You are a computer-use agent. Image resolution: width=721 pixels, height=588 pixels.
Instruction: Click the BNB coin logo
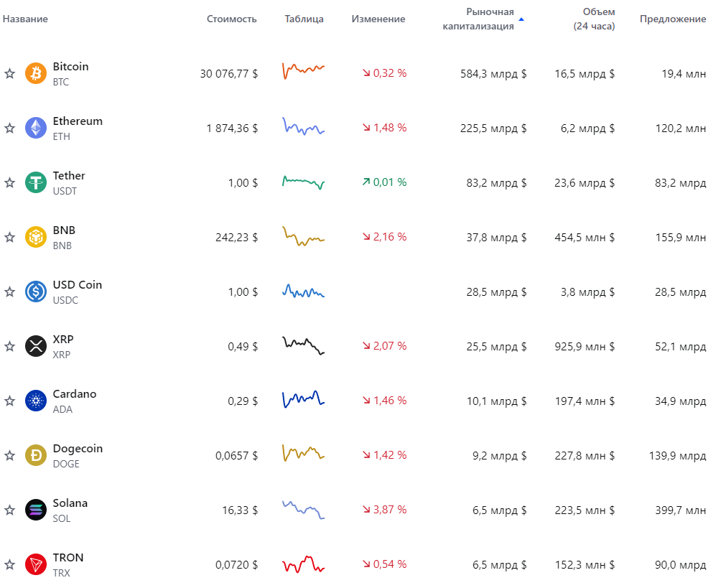pos(36,237)
